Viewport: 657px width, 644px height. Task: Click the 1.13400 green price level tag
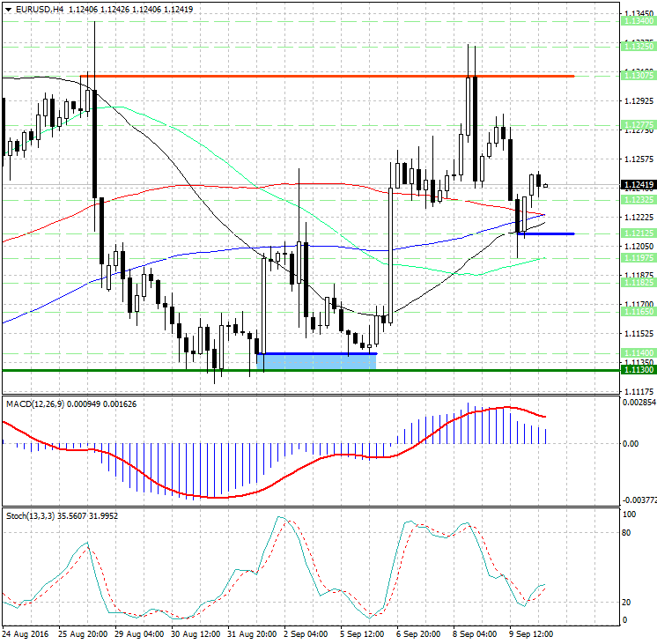coord(639,21)
